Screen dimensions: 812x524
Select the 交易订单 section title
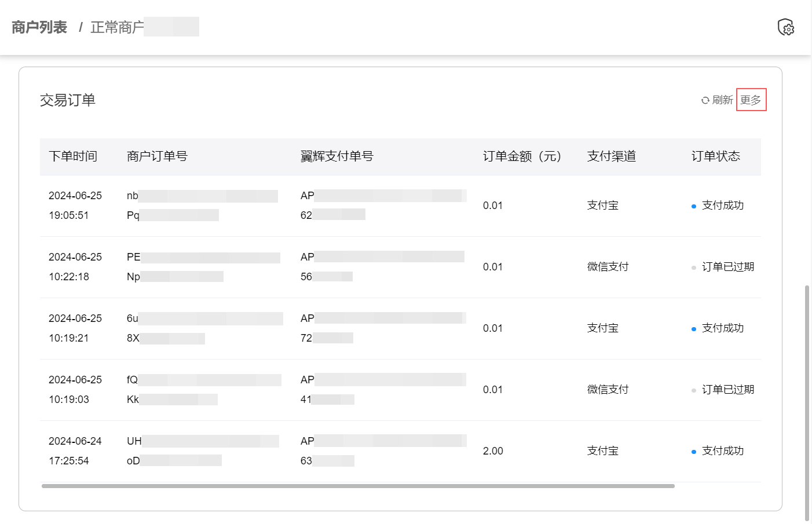coord(68,100)
